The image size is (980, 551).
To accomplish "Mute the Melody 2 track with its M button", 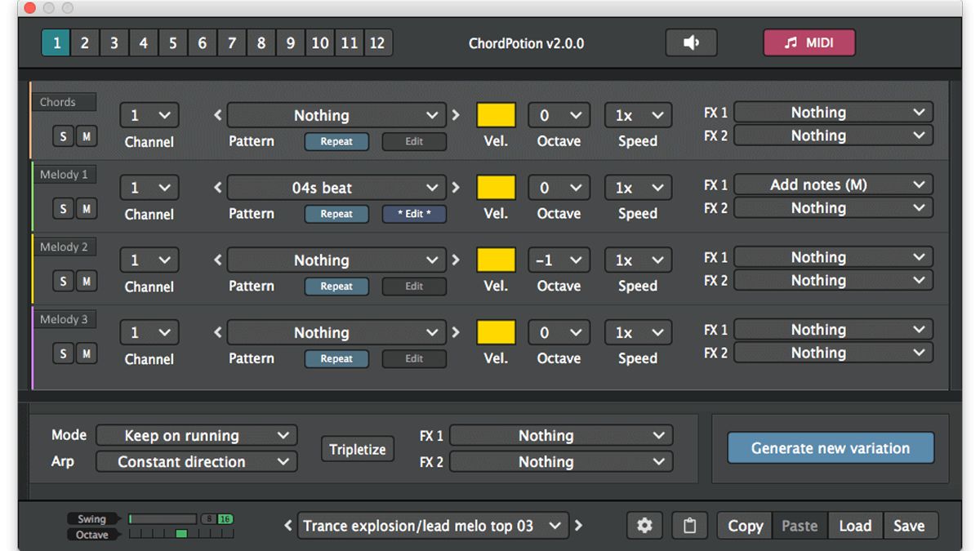I will [86, 281].
